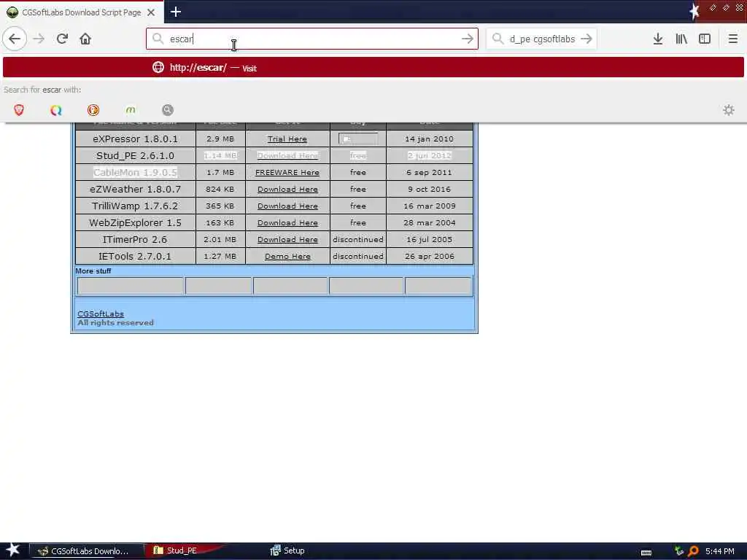Open FREEWARE Here link for CableMon
The image size is (747, 560).
pos(287,172)
